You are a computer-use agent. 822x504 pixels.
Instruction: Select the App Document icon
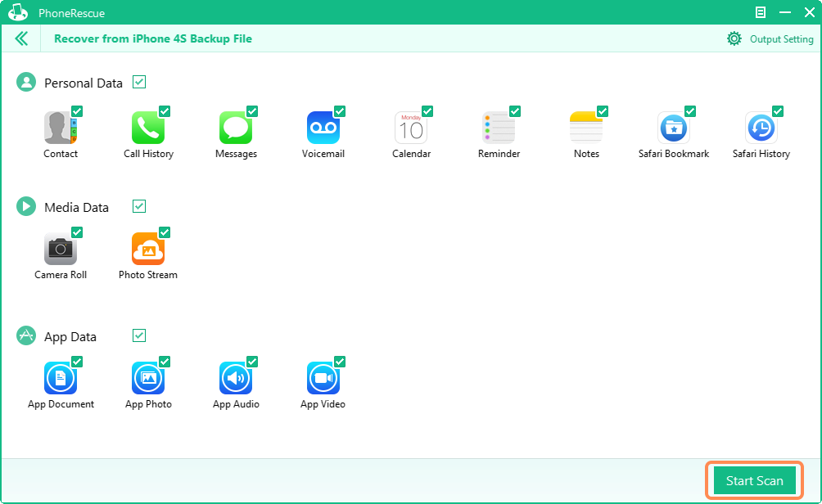(61, 378)
